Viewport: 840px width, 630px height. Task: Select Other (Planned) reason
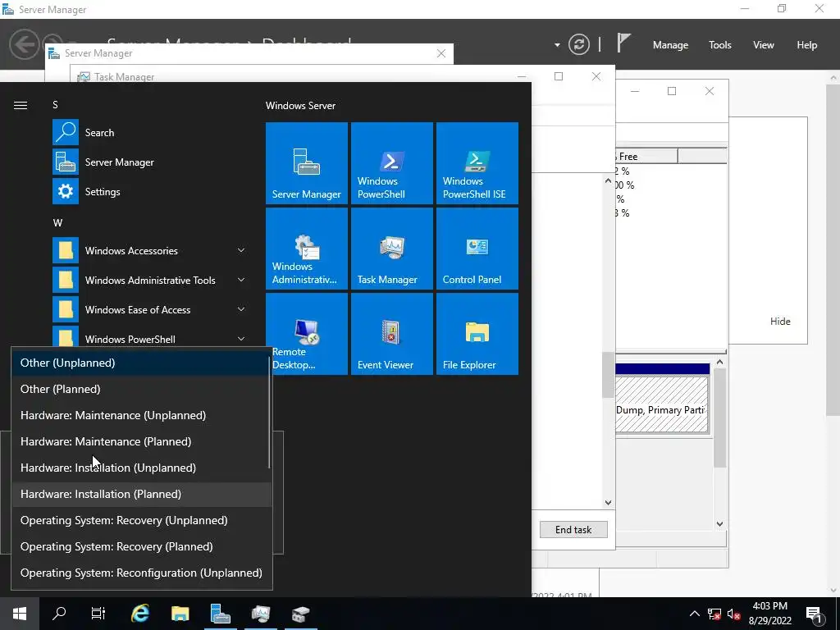point(140,389)
